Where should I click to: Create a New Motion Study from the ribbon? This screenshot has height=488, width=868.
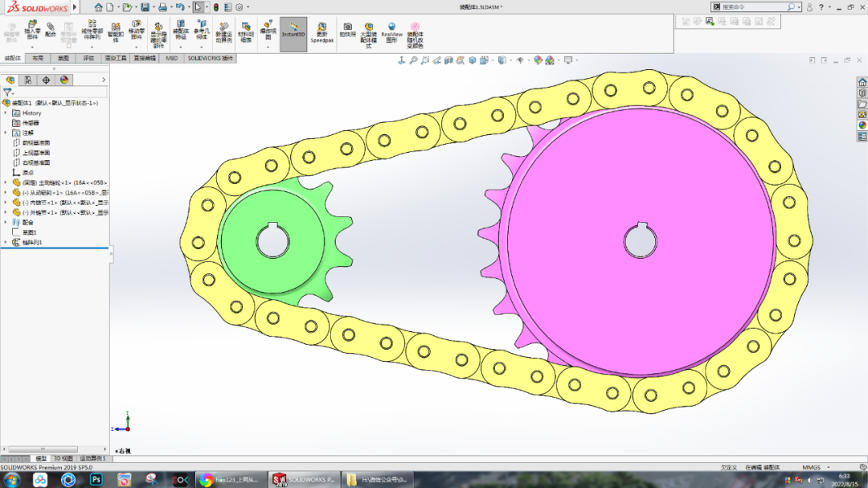223,31
